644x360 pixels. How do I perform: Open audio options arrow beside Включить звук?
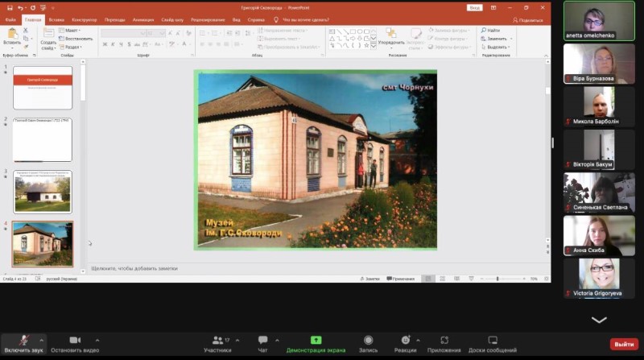tap(42, 341)
